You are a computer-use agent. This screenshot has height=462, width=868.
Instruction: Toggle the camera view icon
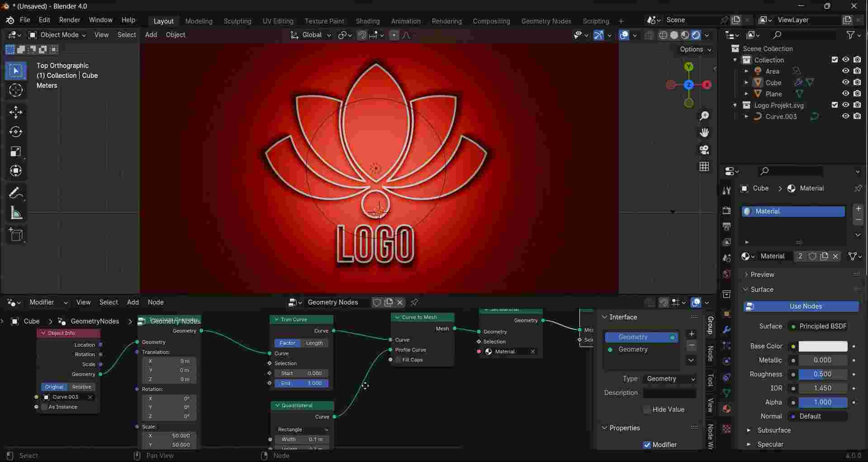pos(704,150)
